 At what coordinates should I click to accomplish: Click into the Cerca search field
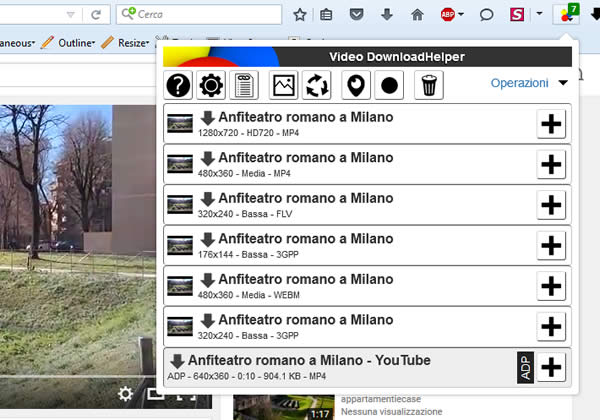pos(199,14)
